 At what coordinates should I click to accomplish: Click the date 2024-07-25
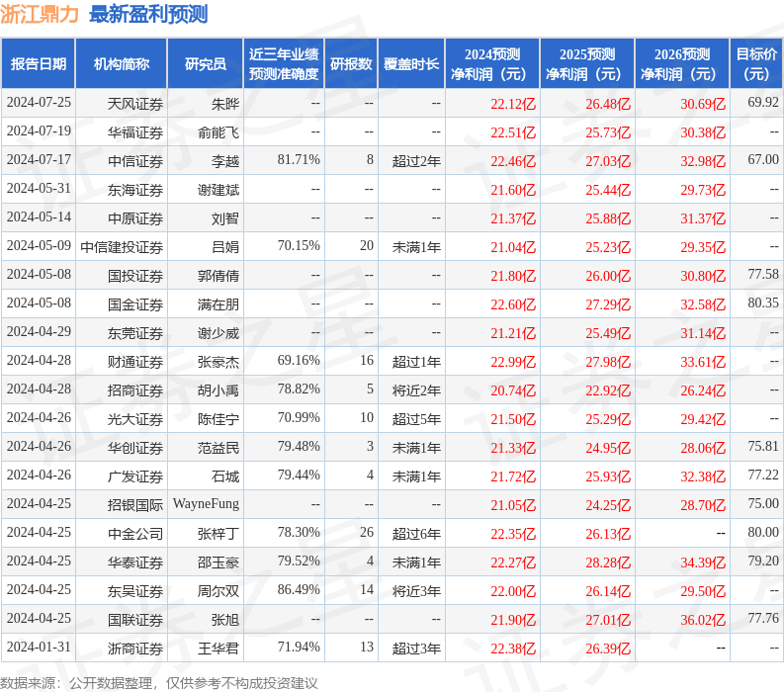point(39,102)
